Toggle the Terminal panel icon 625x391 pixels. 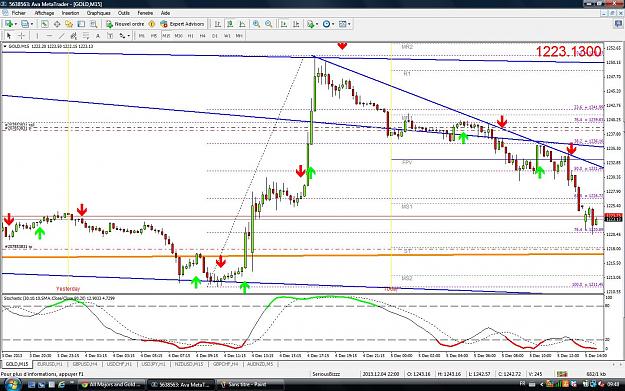click(81, 24)
